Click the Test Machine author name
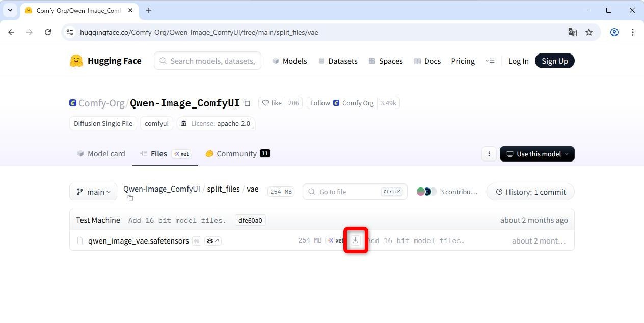This screenshot has height=323, width=644. click(x=98, y=220)
